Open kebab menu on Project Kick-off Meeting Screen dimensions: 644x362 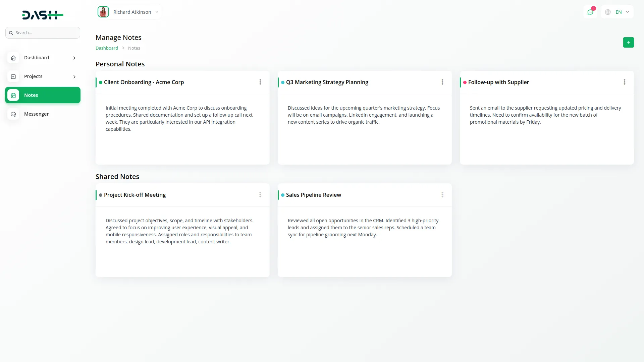click(x=260, y=195)
